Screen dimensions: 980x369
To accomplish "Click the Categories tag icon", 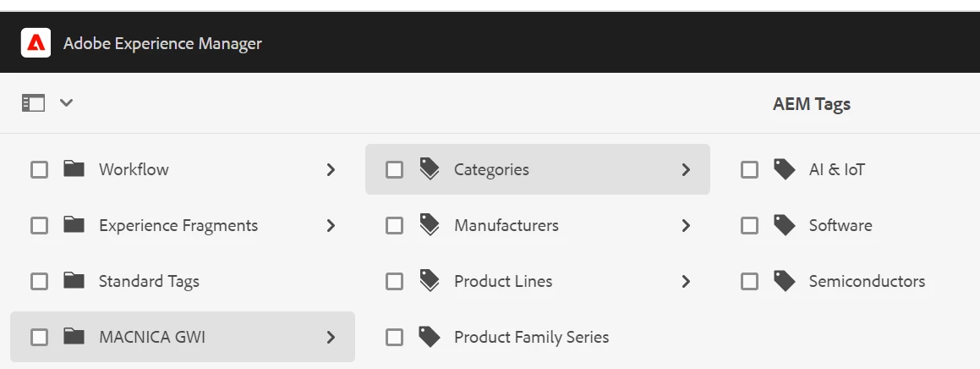I will coord(430,169).
